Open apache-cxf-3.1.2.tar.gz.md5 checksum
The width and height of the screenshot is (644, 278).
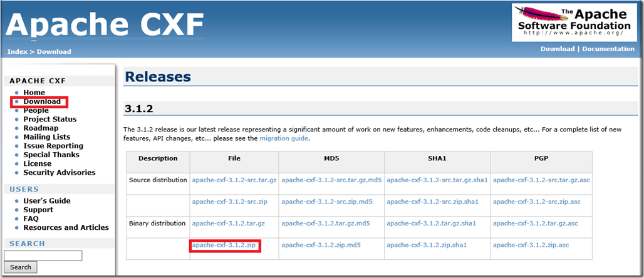[x=326, y=224]
